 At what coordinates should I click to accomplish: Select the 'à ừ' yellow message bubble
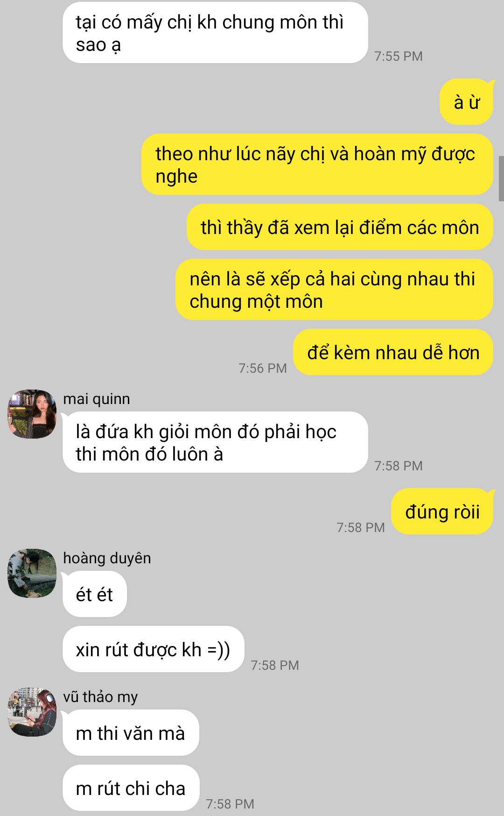(x=466, y=102)
